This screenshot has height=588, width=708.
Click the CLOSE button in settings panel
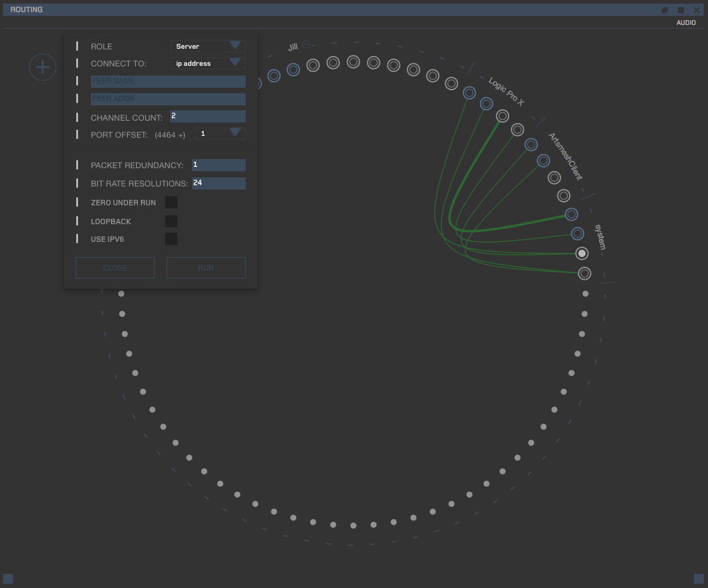(x=115, y=268)
